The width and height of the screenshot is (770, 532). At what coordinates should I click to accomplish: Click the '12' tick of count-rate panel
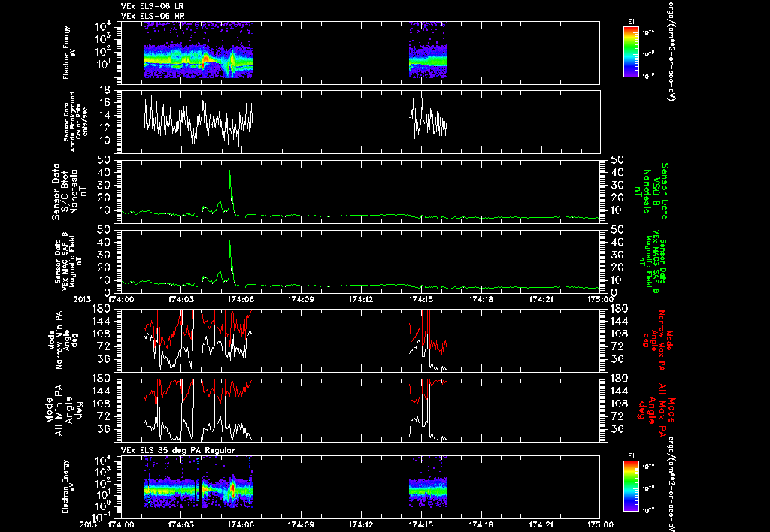pos(104,128)
